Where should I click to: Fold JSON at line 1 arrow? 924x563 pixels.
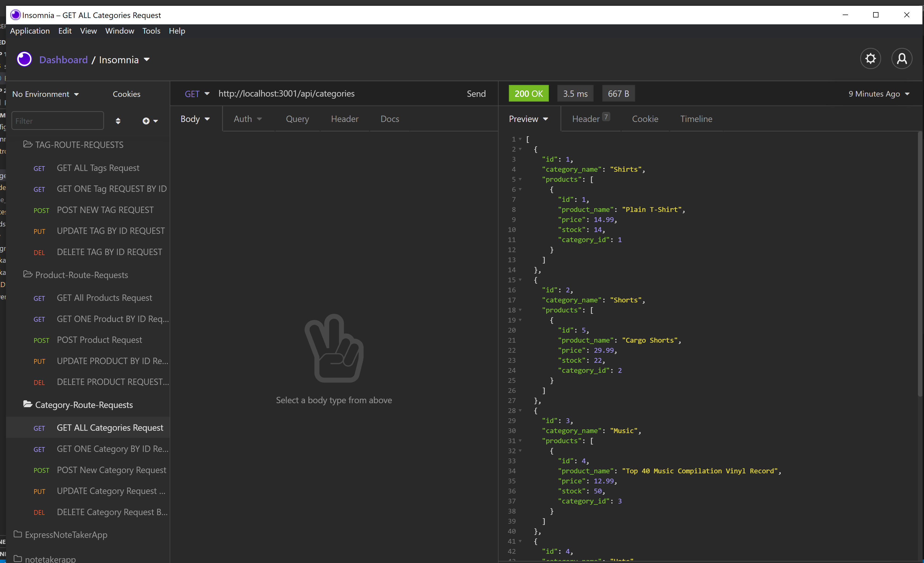pos(520,139)
